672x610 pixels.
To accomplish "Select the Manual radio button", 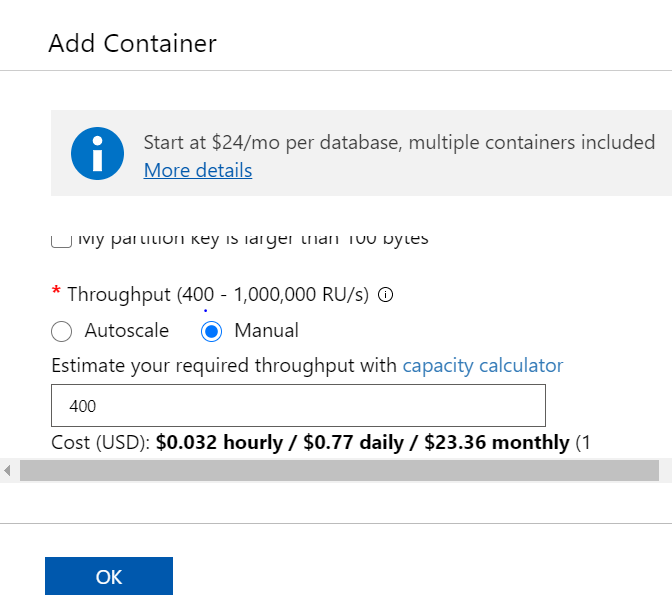I will click(x=211, y=331).
